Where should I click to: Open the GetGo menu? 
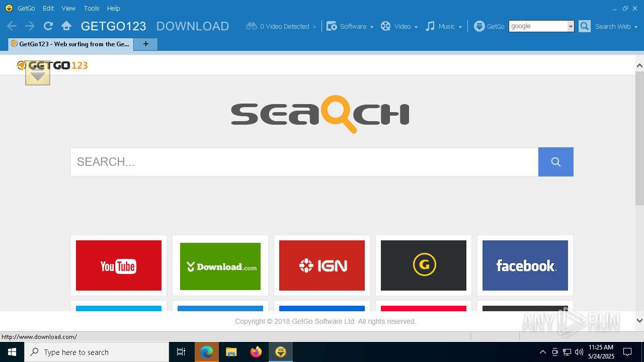[26, 8]
